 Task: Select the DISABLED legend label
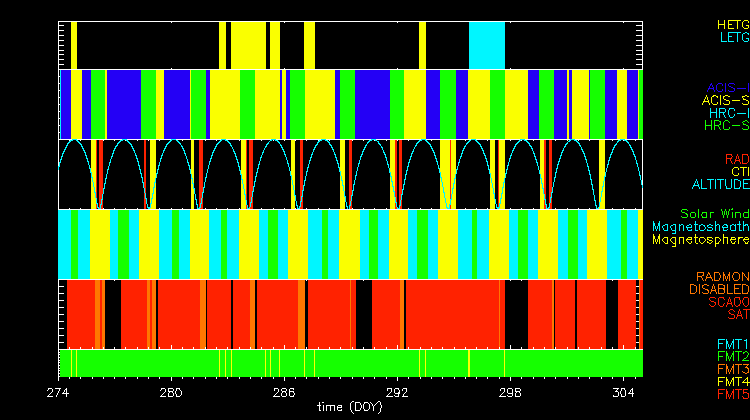718,289
